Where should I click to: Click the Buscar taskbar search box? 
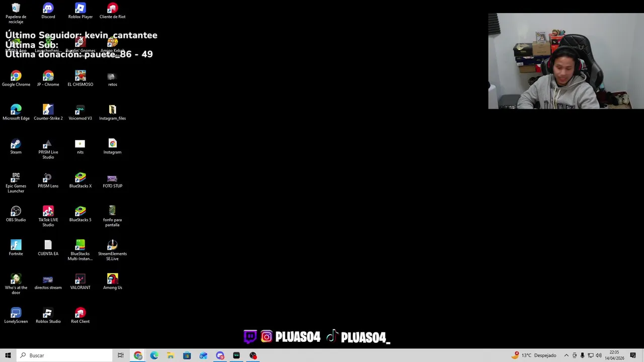[x=64, y=355]
